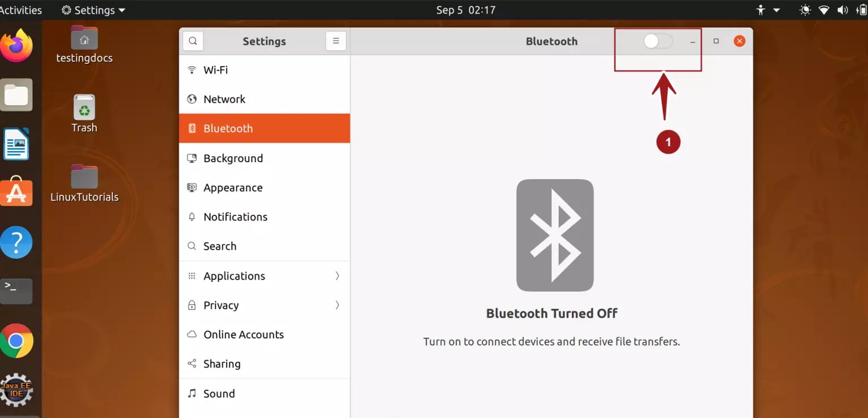Click the volume icon in the top bar
Screen dimensions: 868x418
click(842, 10)
